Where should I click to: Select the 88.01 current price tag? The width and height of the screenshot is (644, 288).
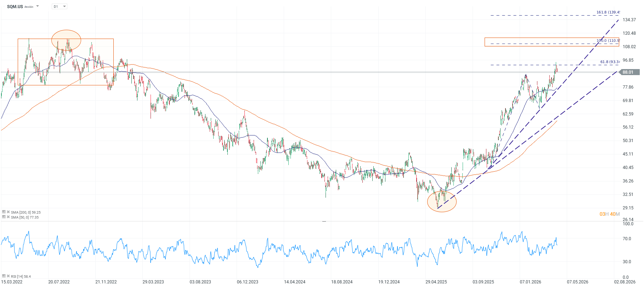(x=629, y=72)
